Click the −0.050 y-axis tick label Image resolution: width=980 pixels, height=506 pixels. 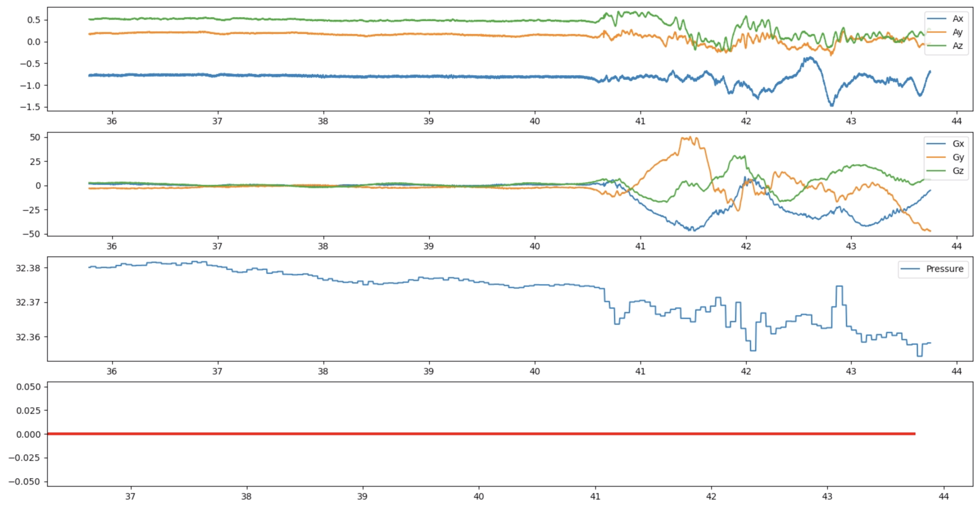tap(24, 482)
